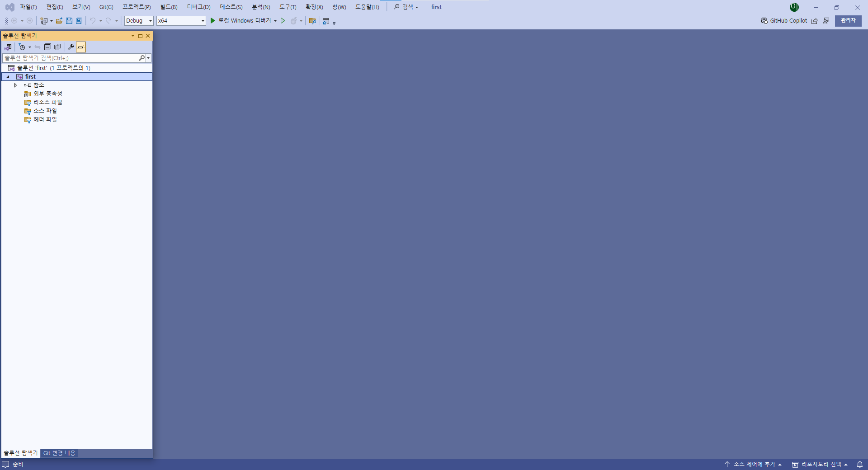Click the Save All icon
This screenshot has height=470, width=868.
[79, 21]
